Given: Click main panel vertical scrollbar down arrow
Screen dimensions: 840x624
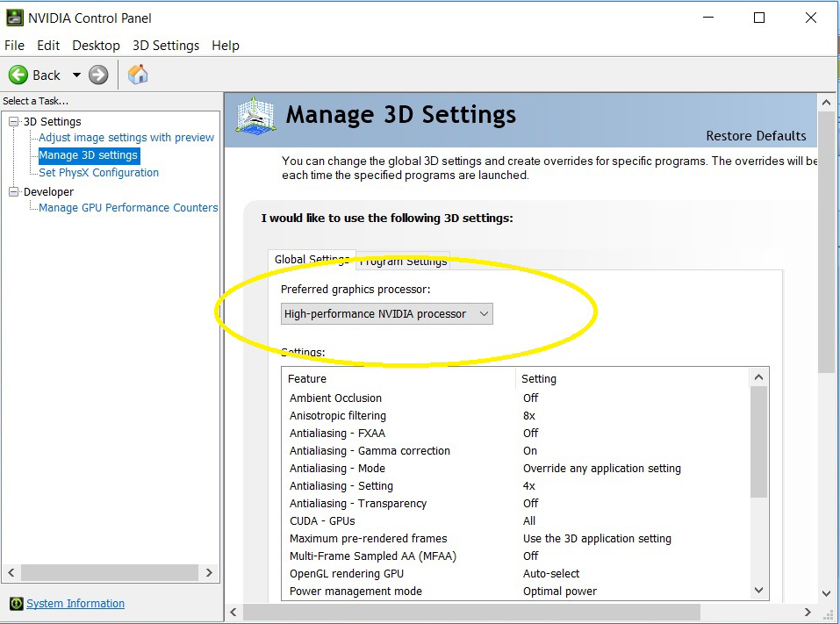Looking at the screenshot, I should point(826,593).
